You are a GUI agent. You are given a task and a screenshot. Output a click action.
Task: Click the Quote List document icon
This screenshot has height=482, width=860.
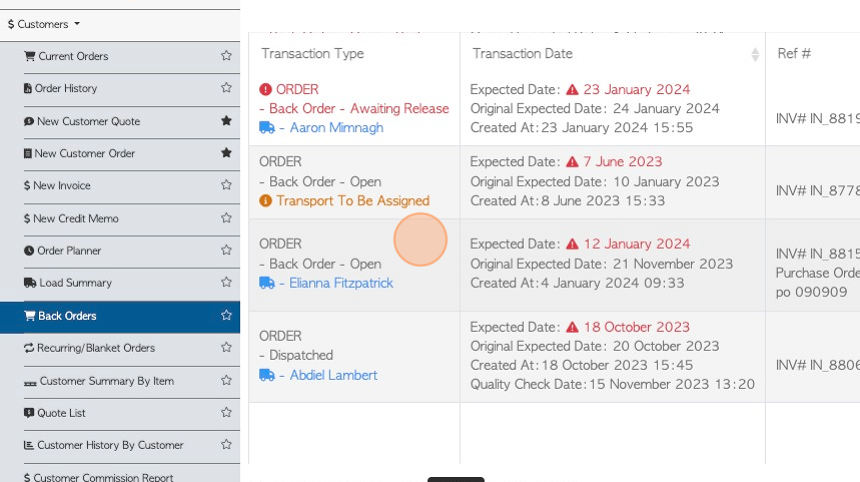pos(29,413)
